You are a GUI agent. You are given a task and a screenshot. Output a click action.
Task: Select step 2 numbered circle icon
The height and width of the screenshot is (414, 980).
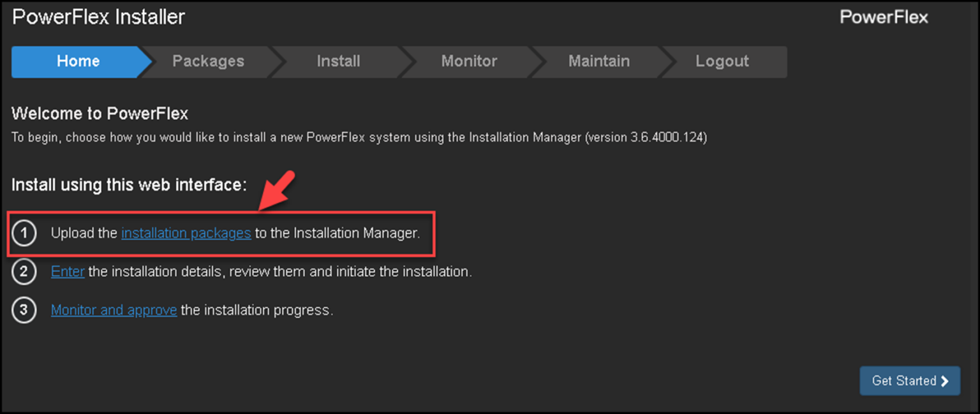[x=24, y=271]
